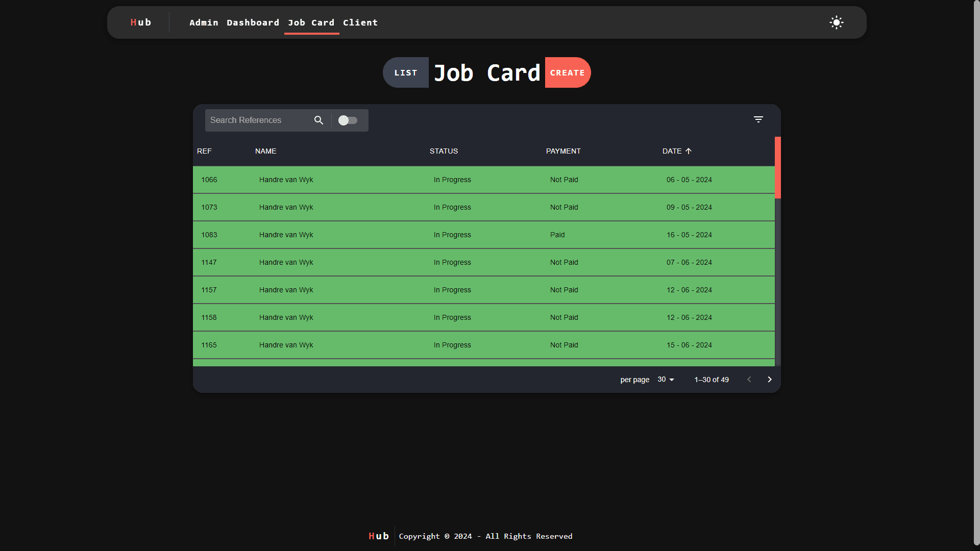Image resolution: width=980 pixels, height=551 pixels.
Task: Click the LIST button
Action: pos(405,72)
